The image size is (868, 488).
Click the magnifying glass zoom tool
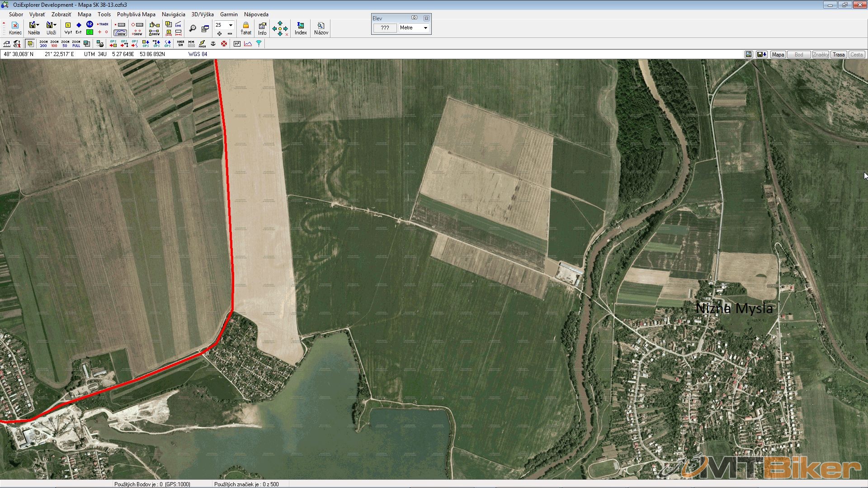point(193,28)
